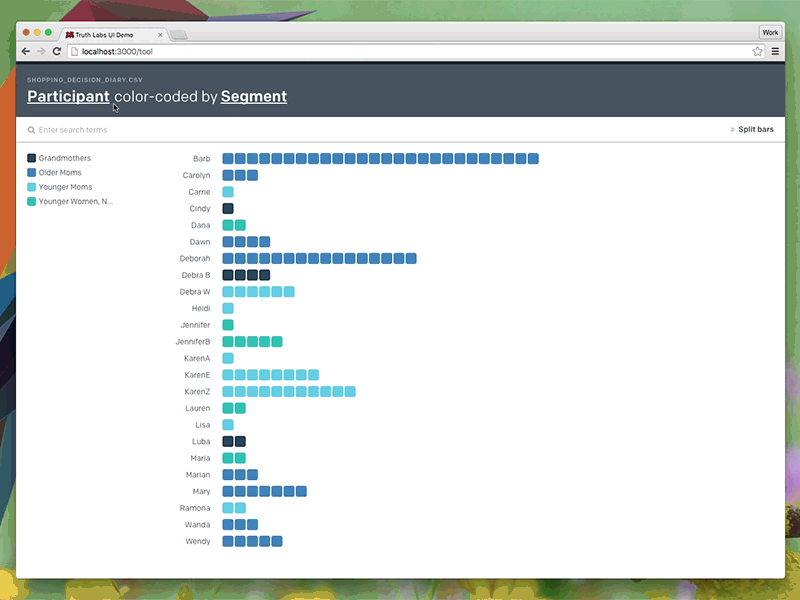Select the Grandmothers legend label
The image size is (800, 600).
[x=65, y=158]
